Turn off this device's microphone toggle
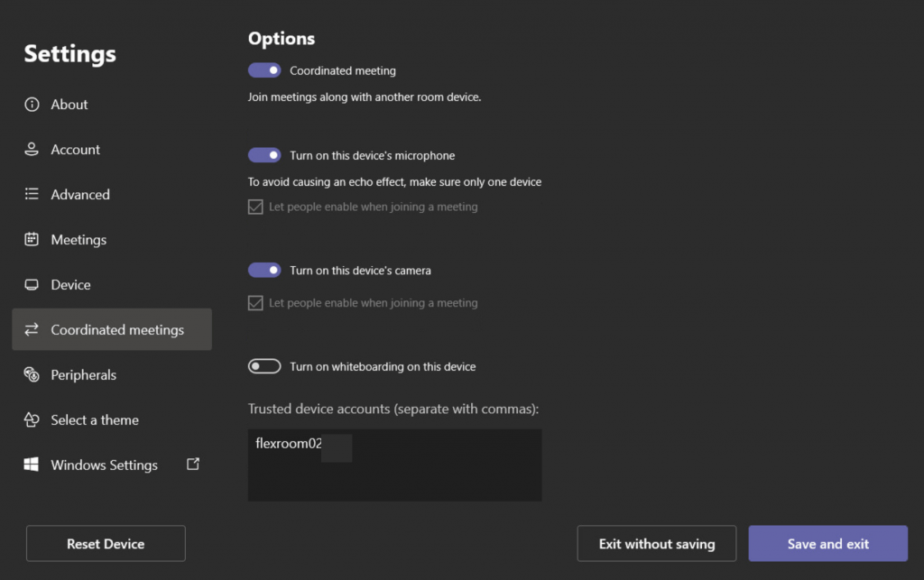Viewport: 924px width, 580px height. click(x=265, y=155)
